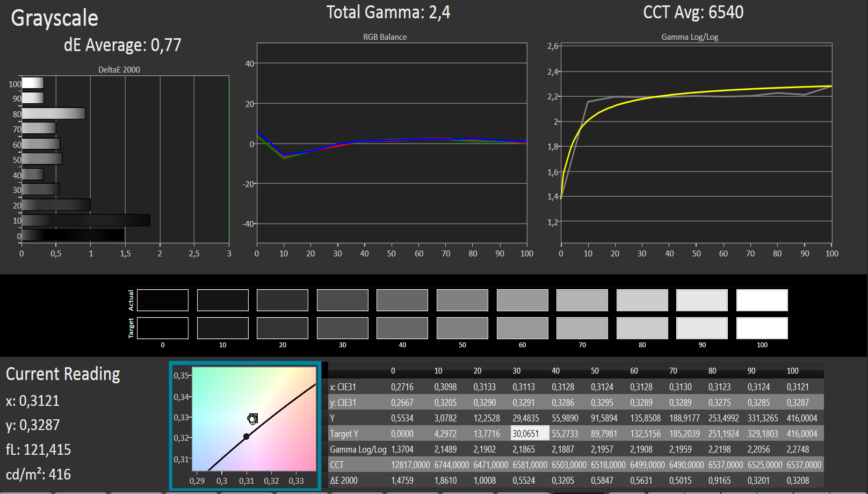Click the DeltaE 2000 bar for 100
Image resolution: width=868 pixels, height=494 pixels.
tap(33, 83)
